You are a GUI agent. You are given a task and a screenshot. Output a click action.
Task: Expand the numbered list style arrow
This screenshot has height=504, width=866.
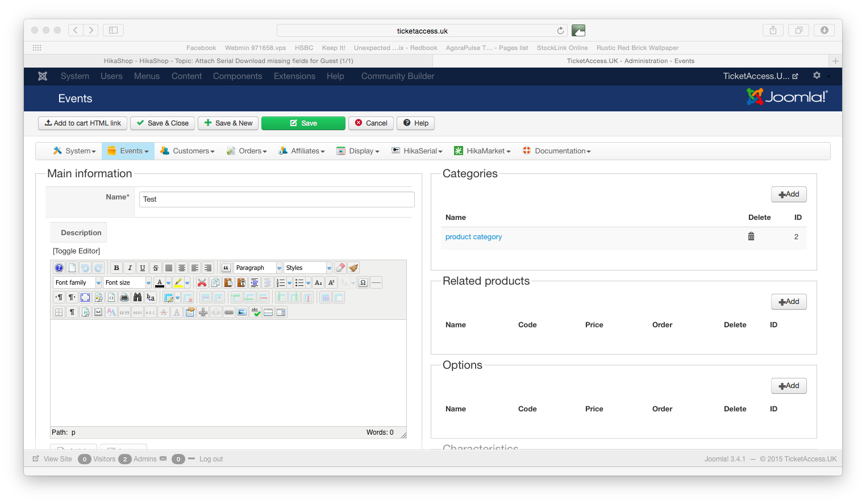(x=289, y=282)
